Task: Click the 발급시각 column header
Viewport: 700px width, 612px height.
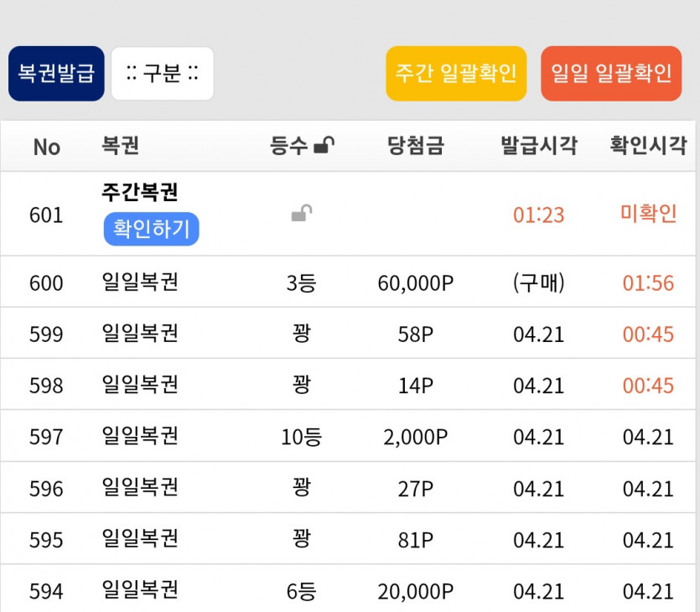Action: coord(539,146)
